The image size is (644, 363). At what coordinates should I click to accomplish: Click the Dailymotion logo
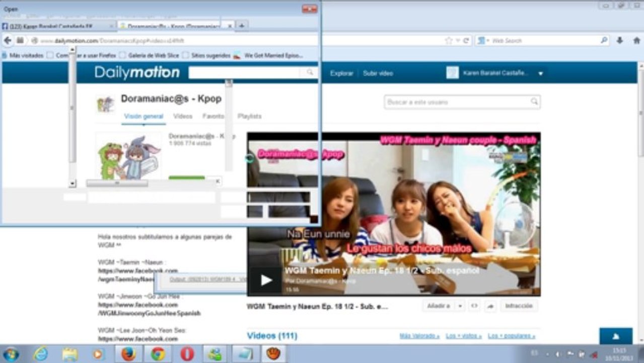point(137,73)
